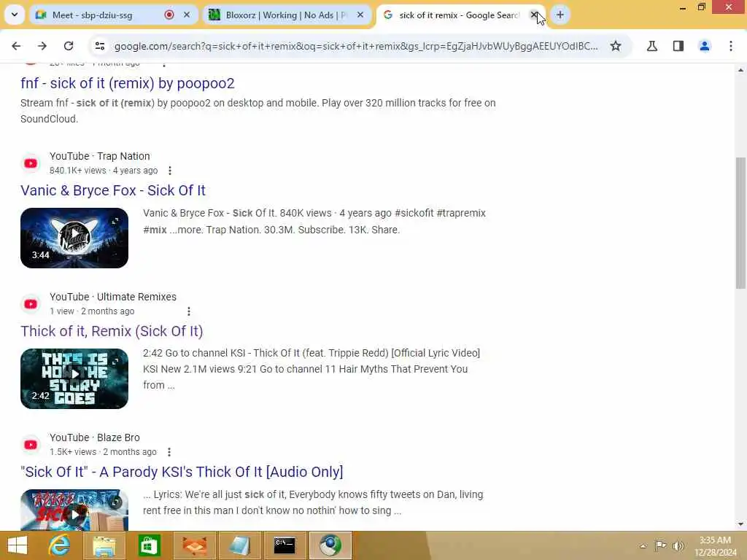Reload the Google search page
Viewport: 747px width, 560px height.
[x=69, y=46]
